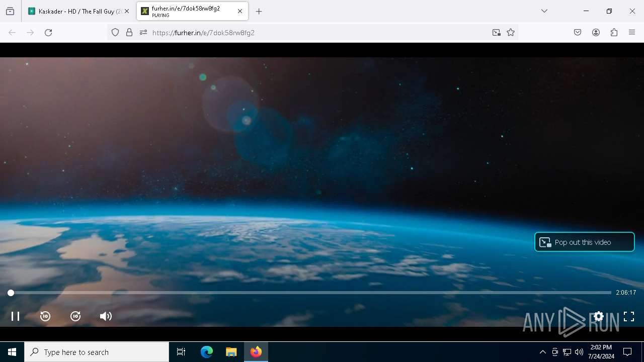Open the Firefox account menu
This screenshot has width=644, height=362.
point(596,33)
